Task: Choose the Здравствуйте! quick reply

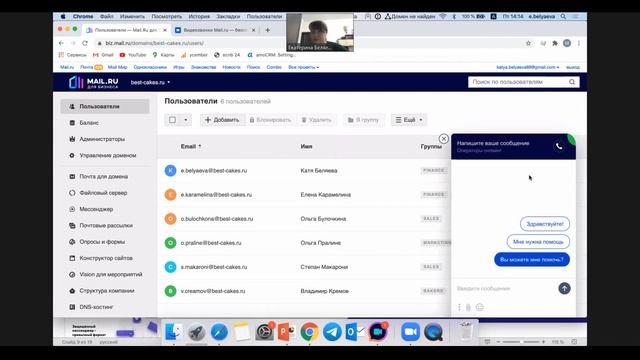Action: [x=545, y=224]
